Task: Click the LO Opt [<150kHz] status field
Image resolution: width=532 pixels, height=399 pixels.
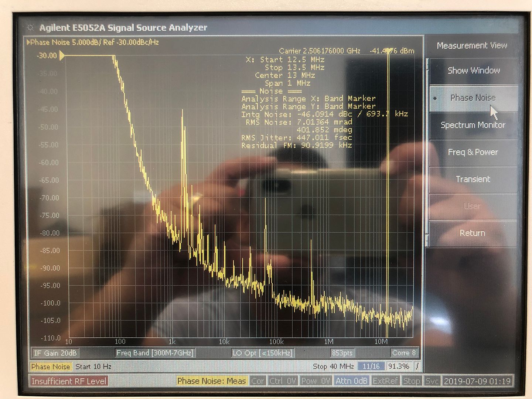Action: click(x=262, y=353)
